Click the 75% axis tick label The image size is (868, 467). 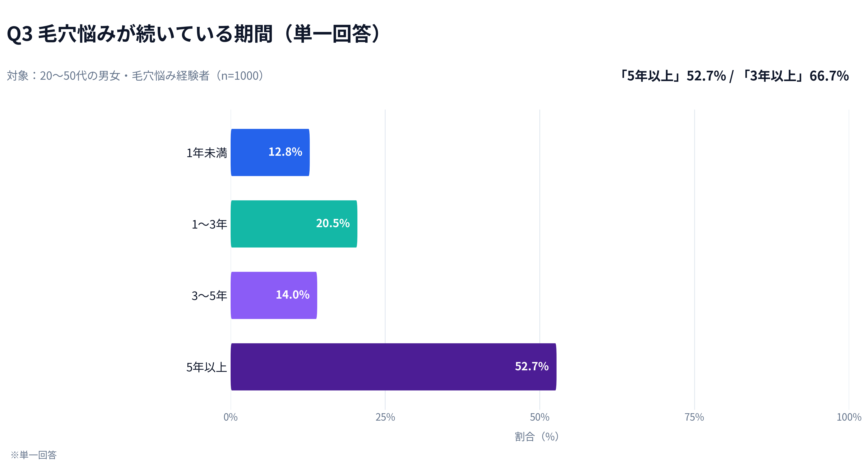click(x=694, y=417)
